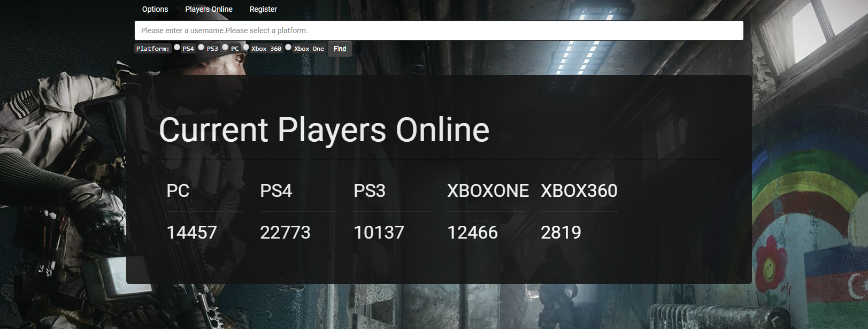Click the XBOXONE column header
Screen dimensions: 868x329
click(488, 190)
